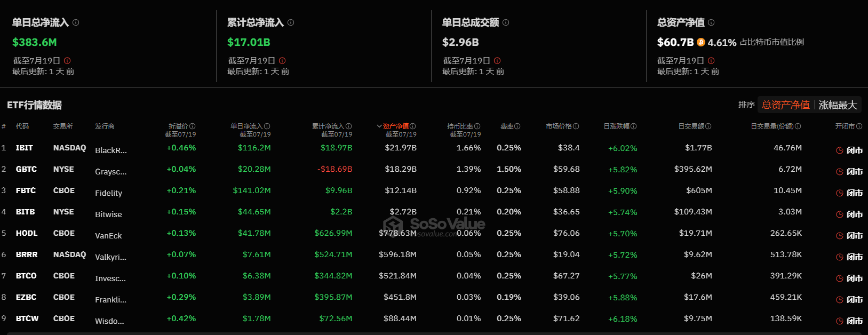Click red alert icon under $60.7B date
This screenshot has height=335, width=868.
click(x=711, y=61)
